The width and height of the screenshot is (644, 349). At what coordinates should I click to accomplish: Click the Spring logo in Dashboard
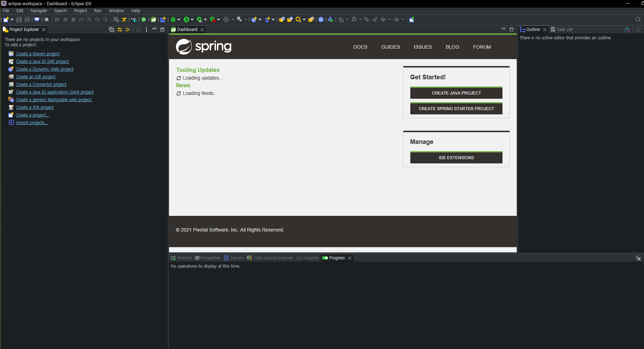[203, 47]
